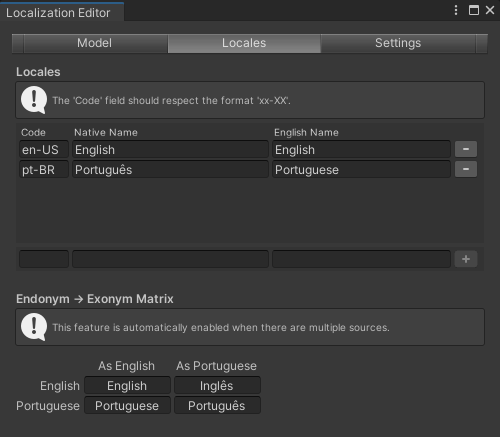Image resolution: width=500 pixels, height=437 pixels.
Task: Click the Endonym → Exonym Matrix heading
Action: point(95,299)
